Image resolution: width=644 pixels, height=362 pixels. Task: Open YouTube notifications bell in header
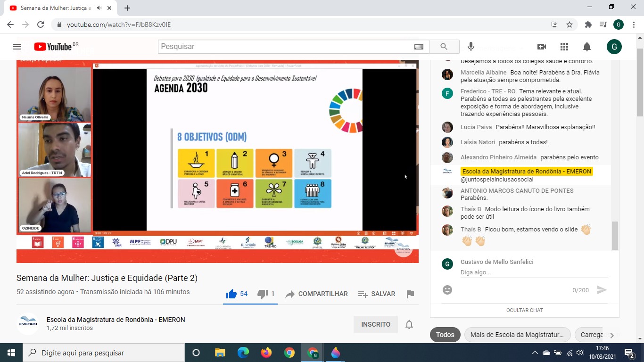click(x=587, y=47)
